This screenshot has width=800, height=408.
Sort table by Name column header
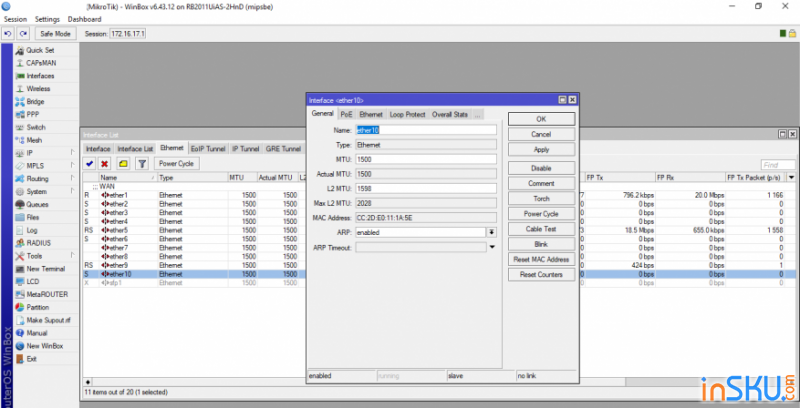pos(128,177)
